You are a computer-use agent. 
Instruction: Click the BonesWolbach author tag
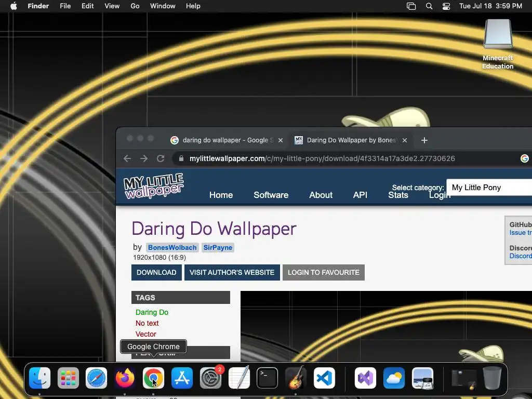[x=172, y=248]
